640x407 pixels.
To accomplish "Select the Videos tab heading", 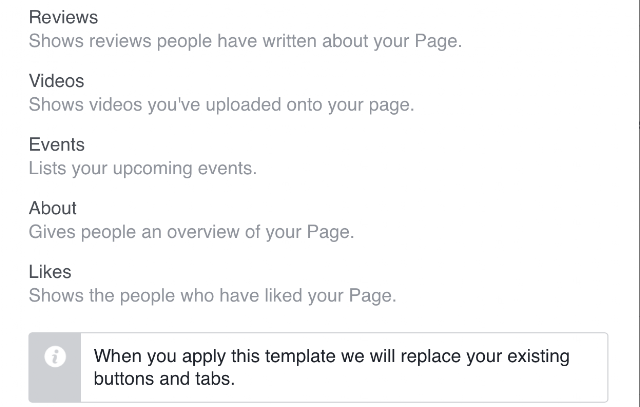I will [x=56, y=81].
